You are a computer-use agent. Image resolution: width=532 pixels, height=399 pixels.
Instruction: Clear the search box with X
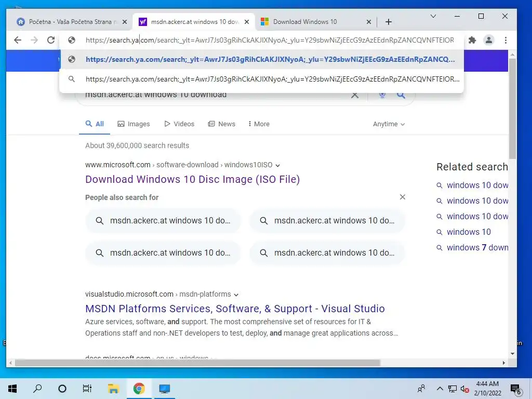point(354,95)
